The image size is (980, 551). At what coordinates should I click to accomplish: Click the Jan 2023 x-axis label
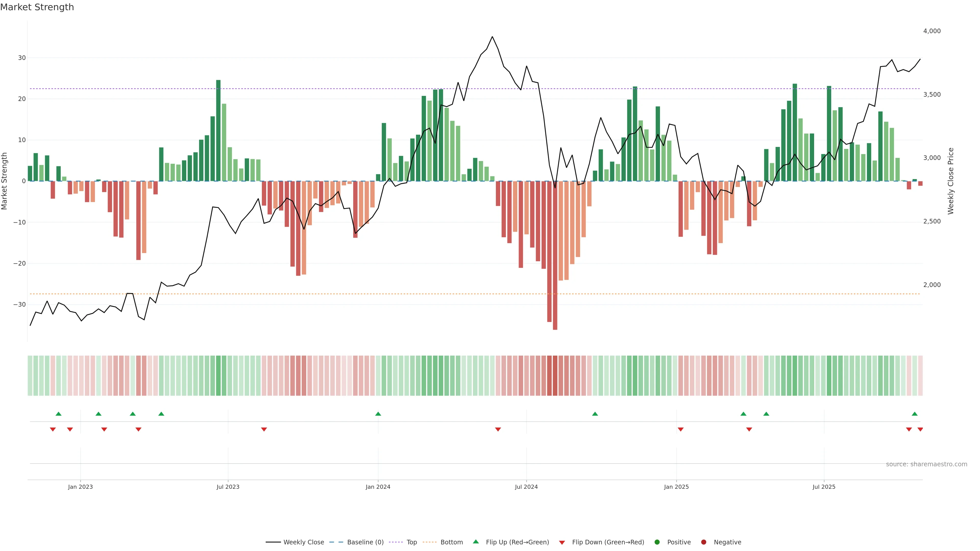pyautogui.click(x=80, y=487)
